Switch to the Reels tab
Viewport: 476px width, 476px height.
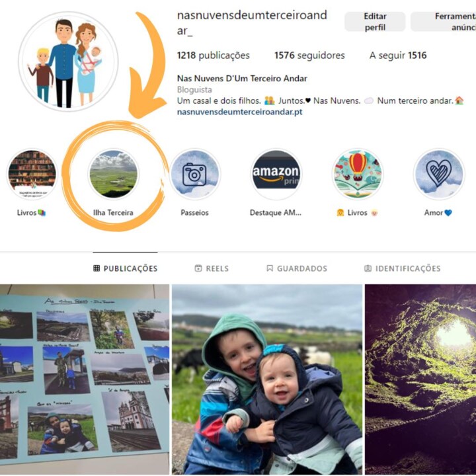pyautogui.click(x=212, y=268)
